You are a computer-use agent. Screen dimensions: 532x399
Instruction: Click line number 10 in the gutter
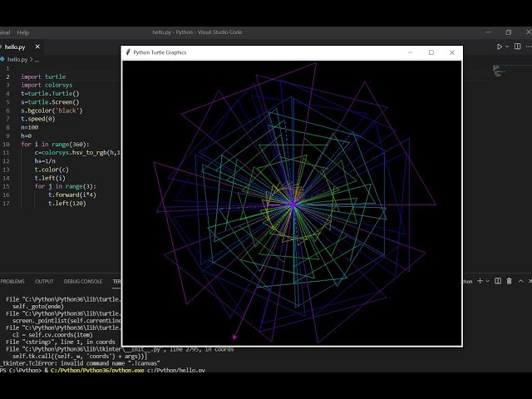(6, 144)
